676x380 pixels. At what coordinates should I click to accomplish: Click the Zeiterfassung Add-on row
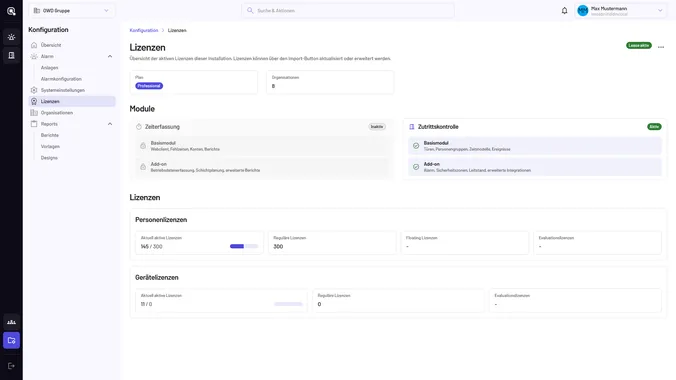[262, 167]
